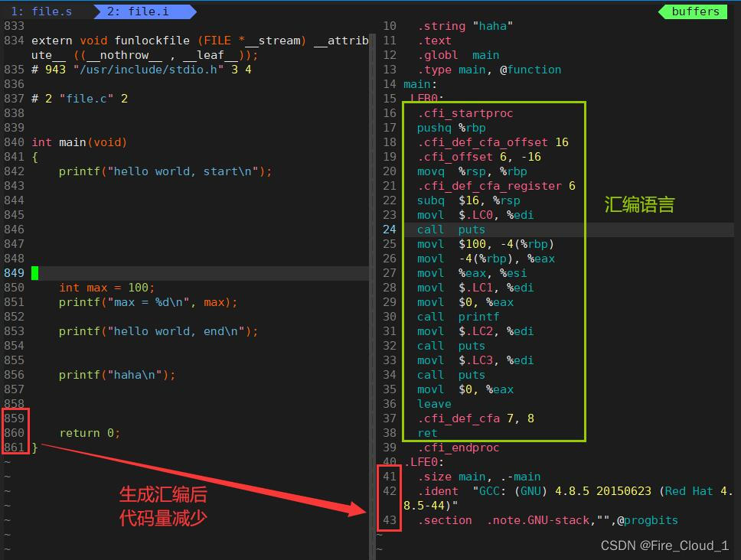Screen dimensions: 741x560
Task: Click the .section .note.GNU-stack line
Action: click(547, 520)
